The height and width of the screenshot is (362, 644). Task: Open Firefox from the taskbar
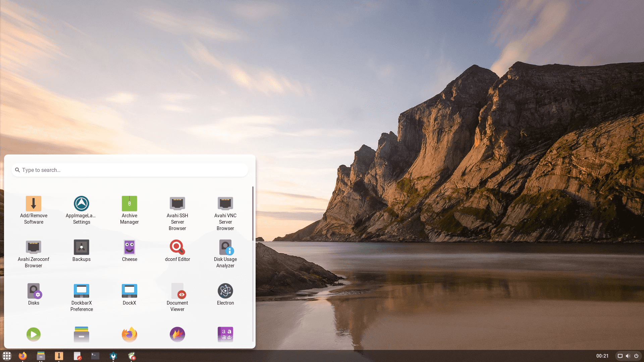23,356
